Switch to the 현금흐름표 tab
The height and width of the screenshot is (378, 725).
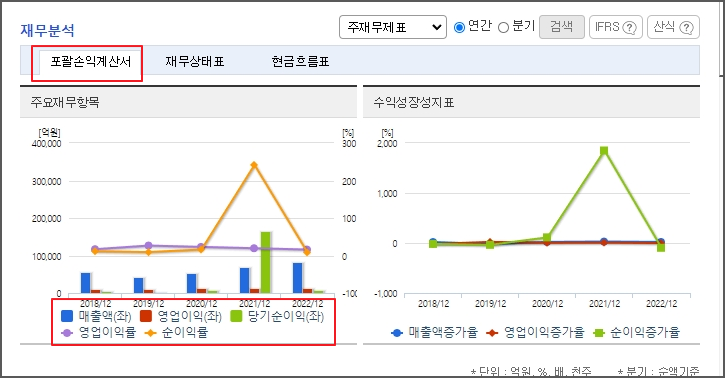tap(300, 61)
